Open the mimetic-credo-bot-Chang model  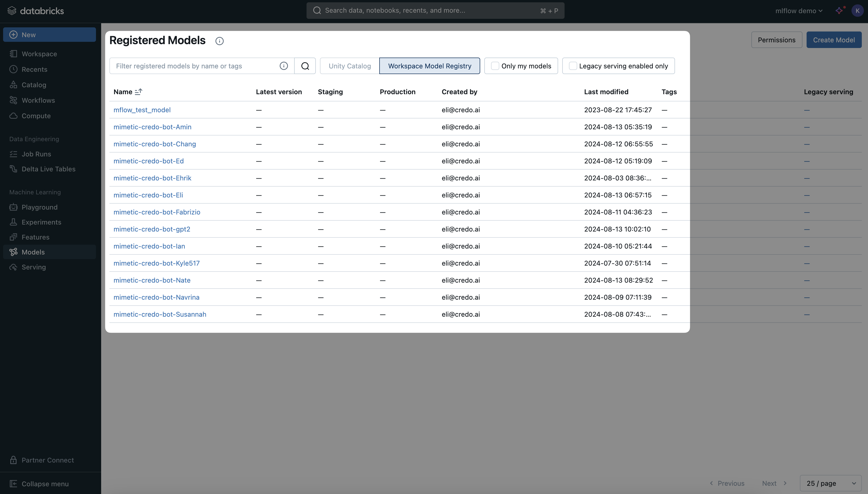point(155,144)
